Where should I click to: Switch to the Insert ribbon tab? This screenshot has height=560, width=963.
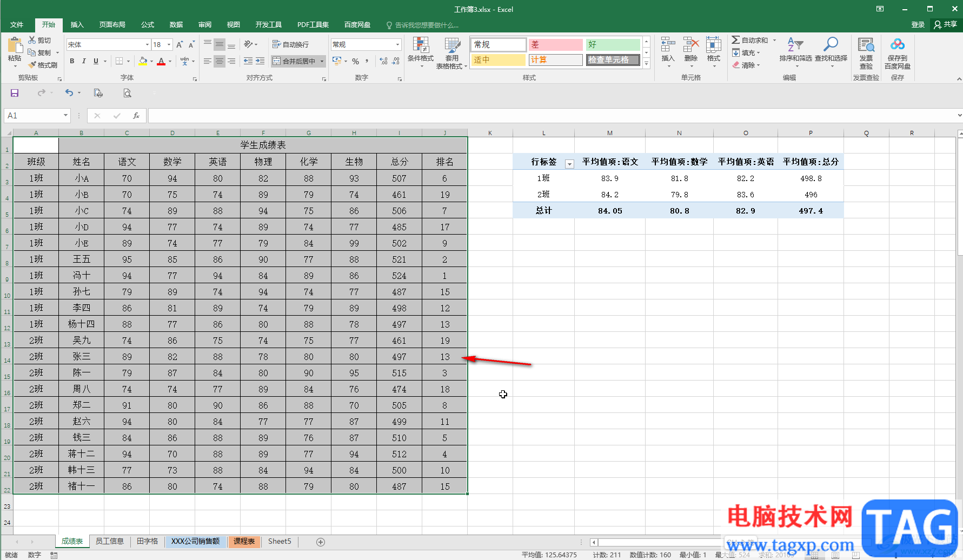(77, 24)
